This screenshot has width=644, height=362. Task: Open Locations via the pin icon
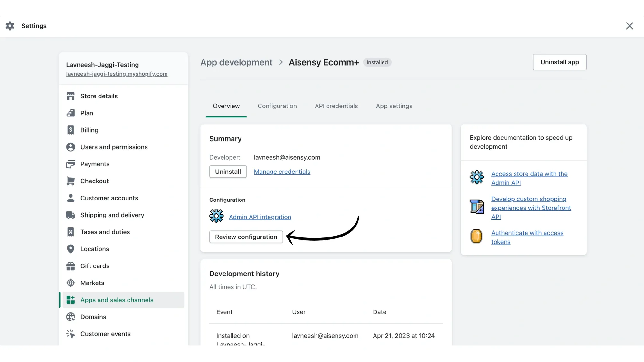point(71,249)
